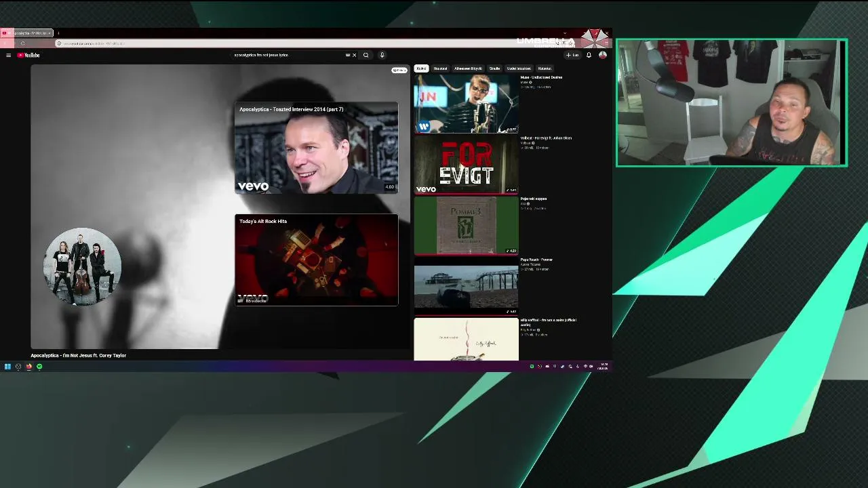Click the Create (Luo) button

tap(573, 55)
